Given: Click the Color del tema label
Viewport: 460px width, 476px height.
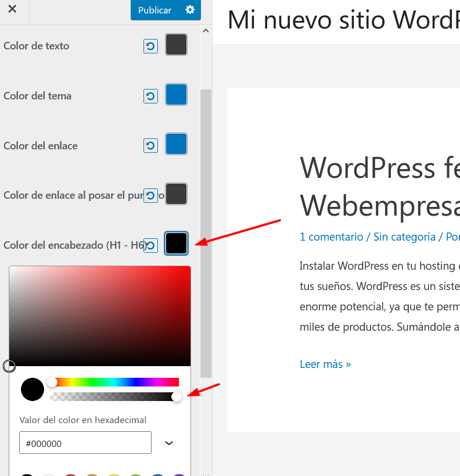Looking at the screenshot, I should click(38, 96).
